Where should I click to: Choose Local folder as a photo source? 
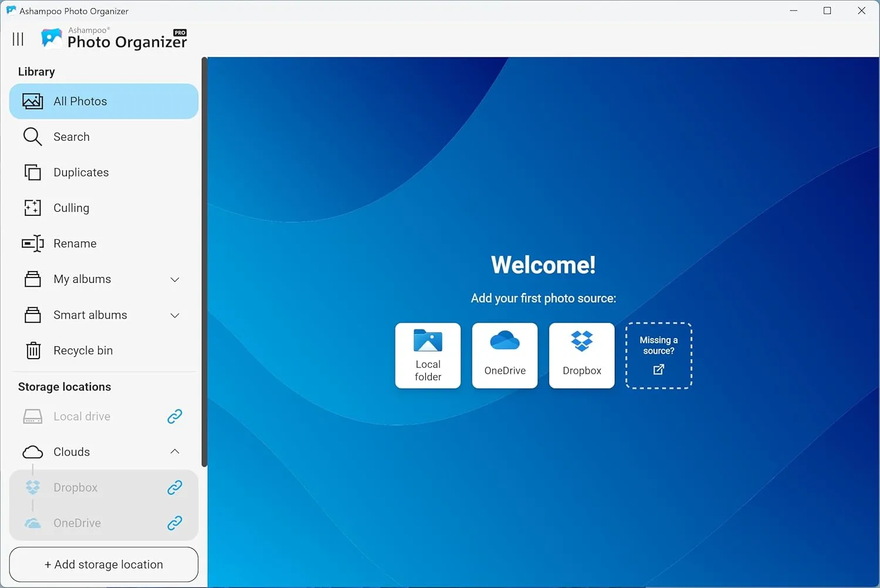tap(428, 356)
